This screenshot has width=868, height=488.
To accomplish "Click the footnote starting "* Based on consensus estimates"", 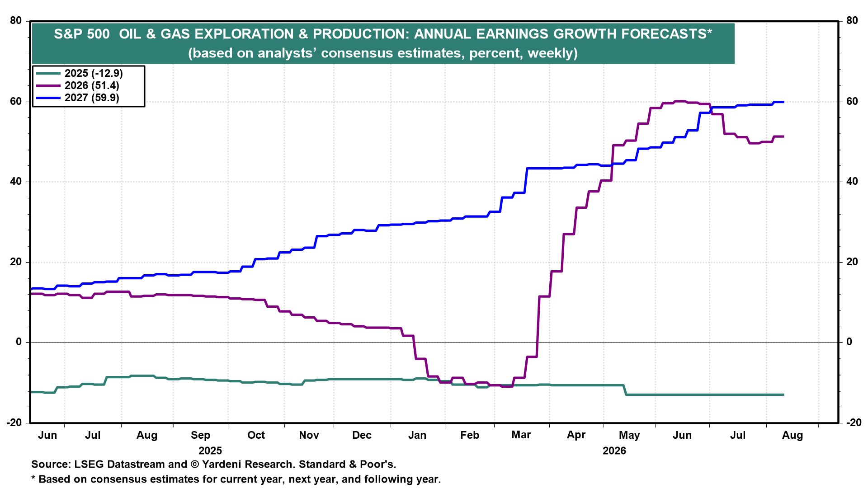I will (236, 479).
